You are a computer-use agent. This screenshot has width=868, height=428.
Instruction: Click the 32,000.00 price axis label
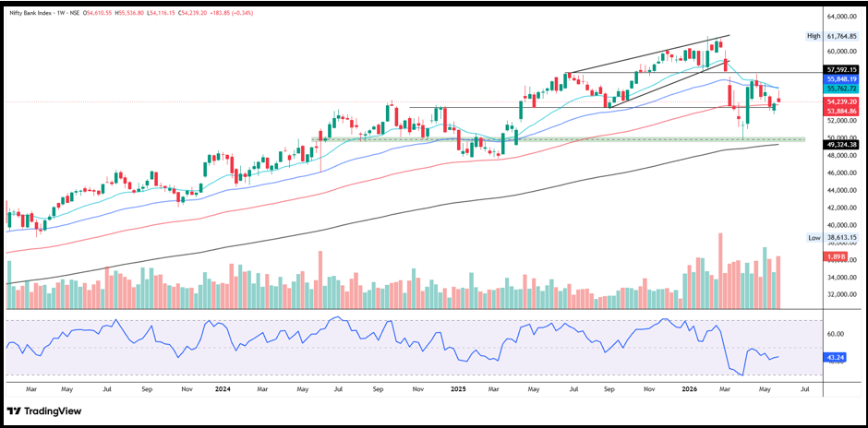(842, 295)
